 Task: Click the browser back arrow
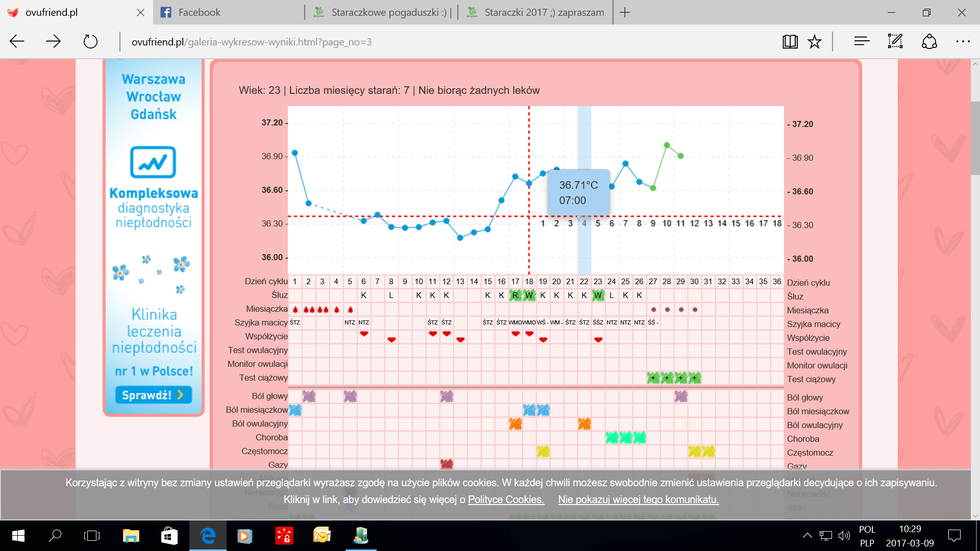pyautogui.click(x=17, y=41)
